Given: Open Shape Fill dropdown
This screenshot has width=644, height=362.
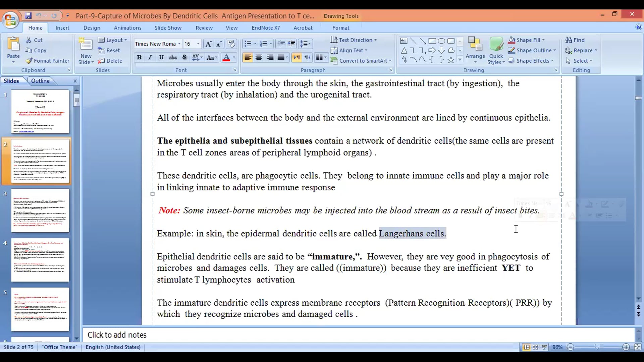Looking at the screenshot, I should (526, 40).
